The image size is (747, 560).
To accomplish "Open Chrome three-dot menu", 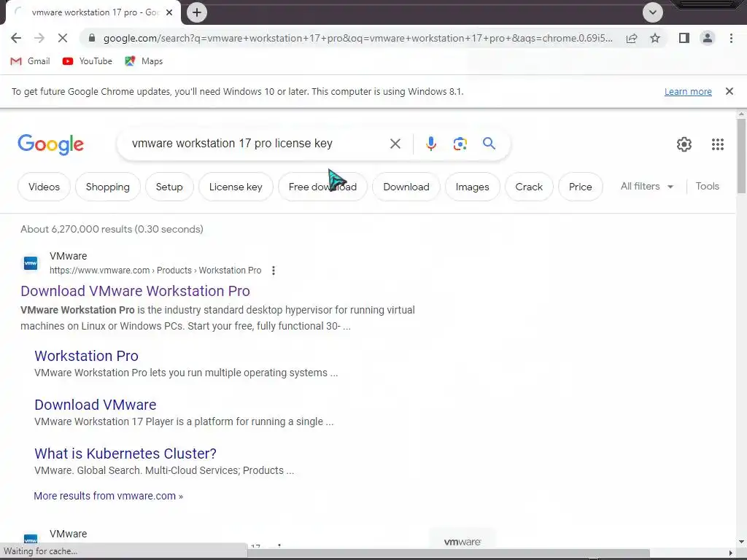I will coord(731,38).
